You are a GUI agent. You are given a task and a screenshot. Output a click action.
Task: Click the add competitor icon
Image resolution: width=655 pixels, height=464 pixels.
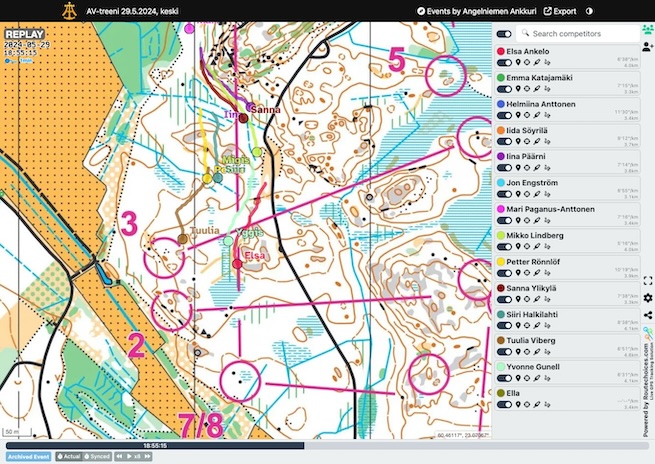(647, 47)
